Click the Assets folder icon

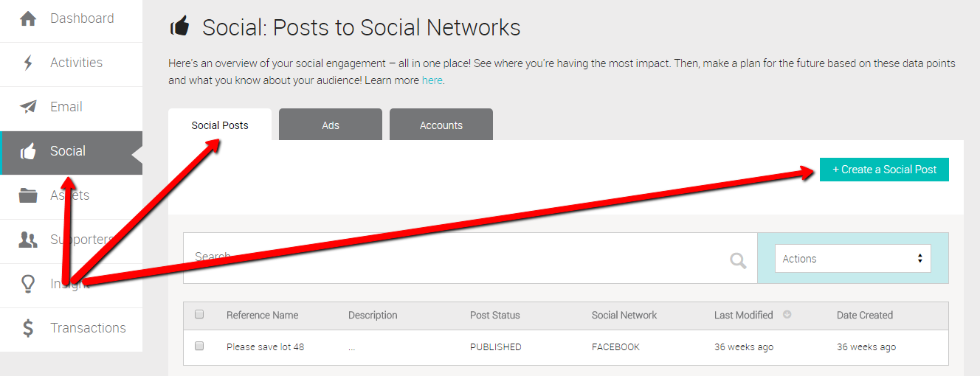(28, 195)
